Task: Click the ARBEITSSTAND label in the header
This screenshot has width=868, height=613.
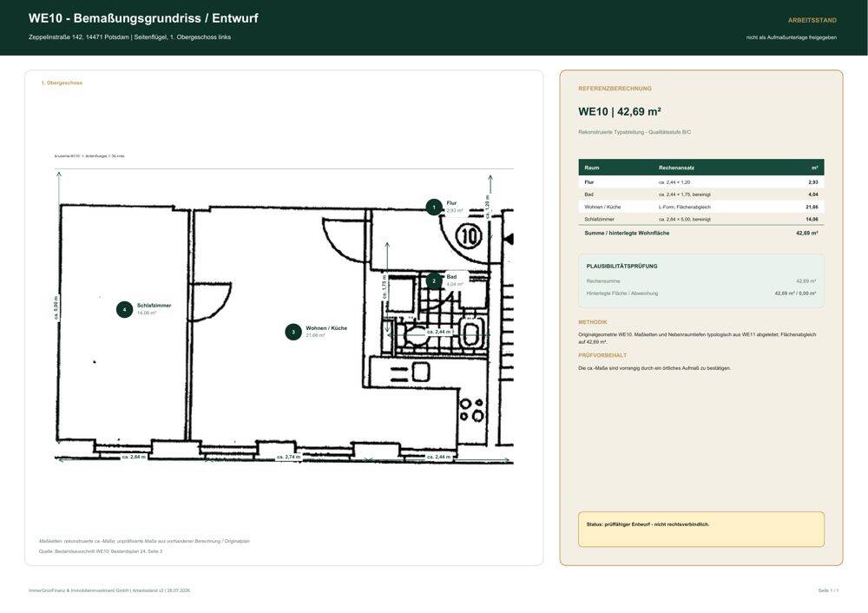Action: click(x=812, y=21)
